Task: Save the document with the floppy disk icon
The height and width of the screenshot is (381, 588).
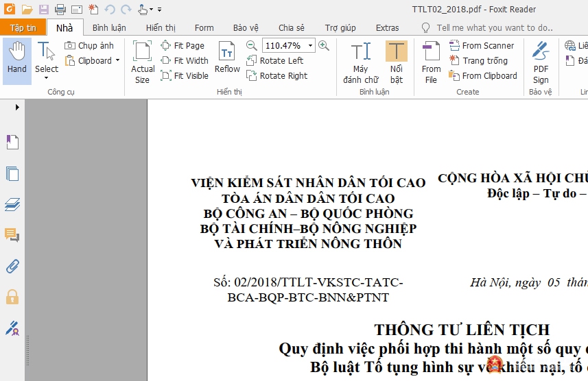Action: 44,10
